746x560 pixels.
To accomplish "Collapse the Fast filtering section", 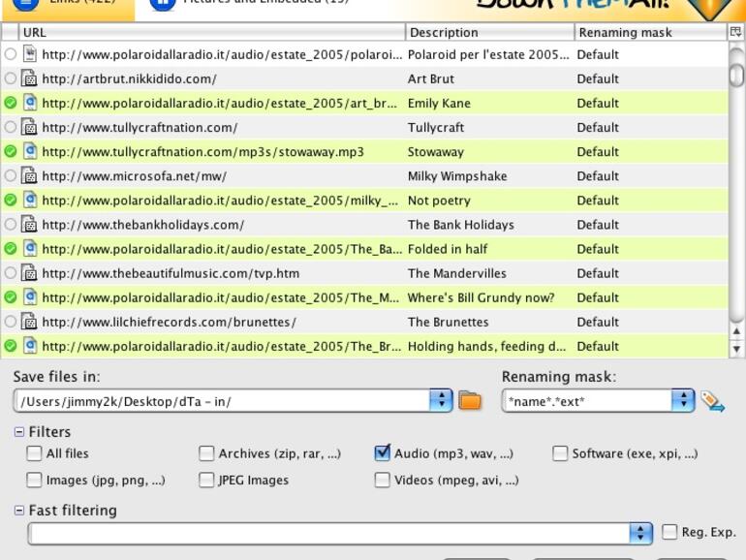I will point(19,510).
